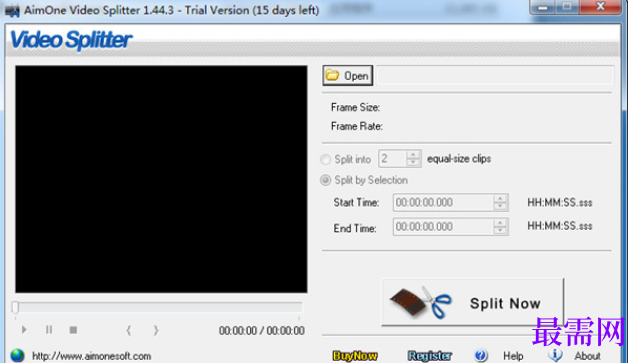Click the About info icon
Viewport: 644px width, 363px height.
(555, 355)
